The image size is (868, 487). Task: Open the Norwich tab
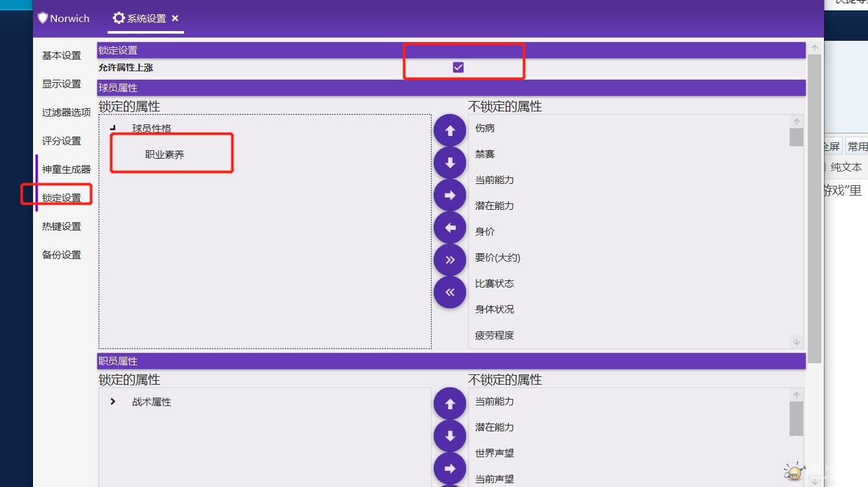pyautogui.click(x=64, y=18)
